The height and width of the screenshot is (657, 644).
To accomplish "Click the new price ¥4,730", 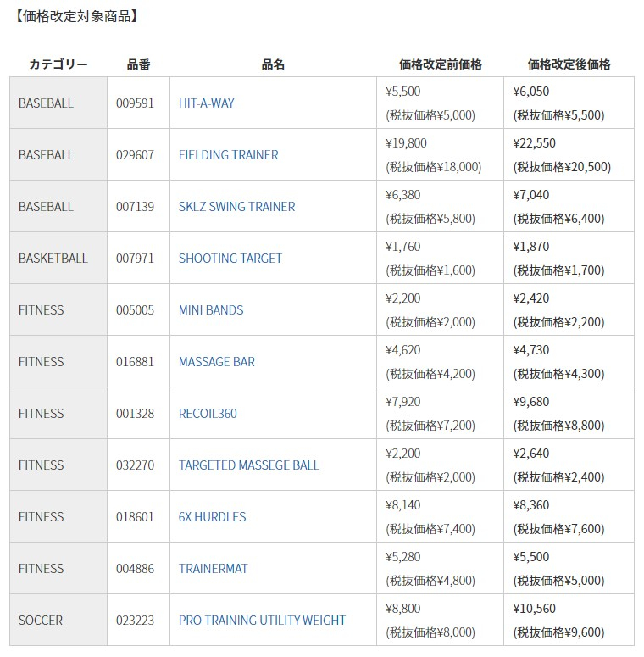I will [531, 350].
